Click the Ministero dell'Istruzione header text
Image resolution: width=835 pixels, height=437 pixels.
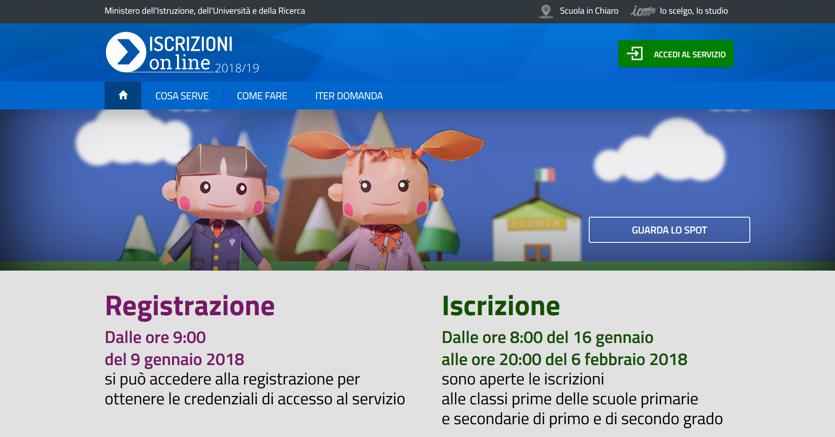coord(204,11)
